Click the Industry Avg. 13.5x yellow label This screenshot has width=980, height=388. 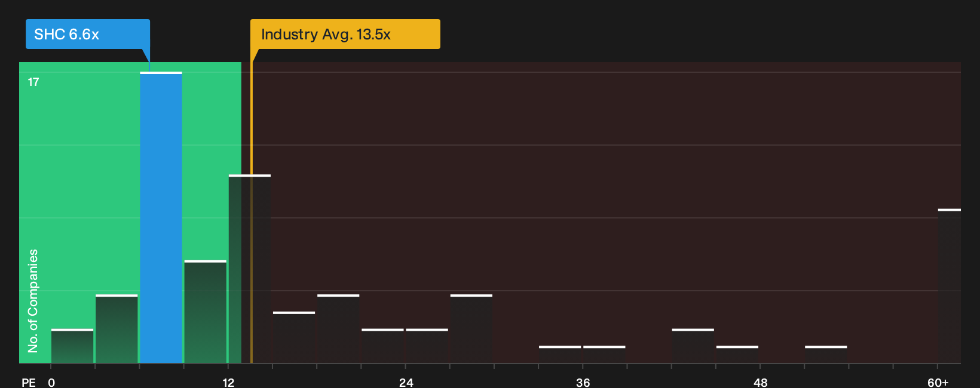345,34
